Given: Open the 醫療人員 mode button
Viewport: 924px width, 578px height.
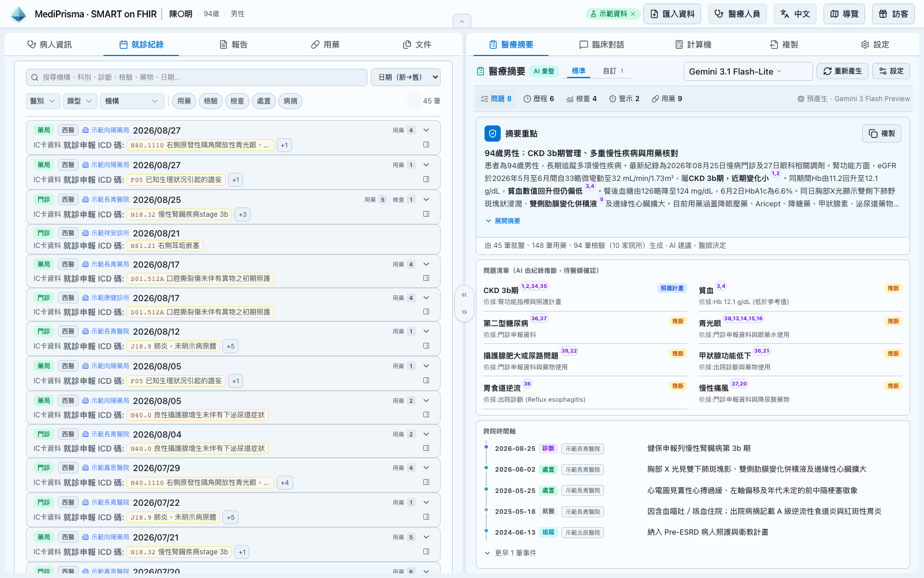Looking at the screenshot, I should tap(737, 14).
